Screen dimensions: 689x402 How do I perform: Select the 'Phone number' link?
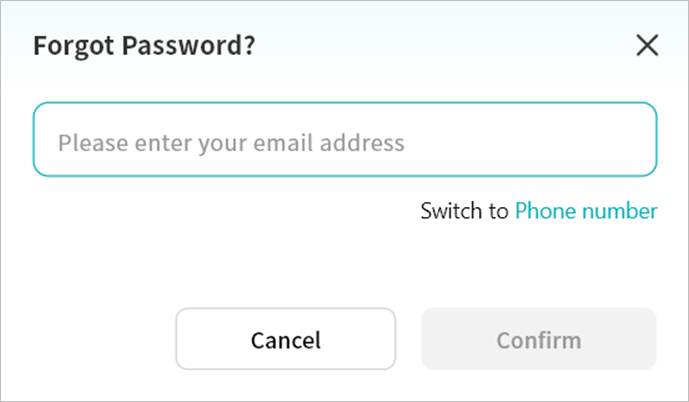point(586,211)
